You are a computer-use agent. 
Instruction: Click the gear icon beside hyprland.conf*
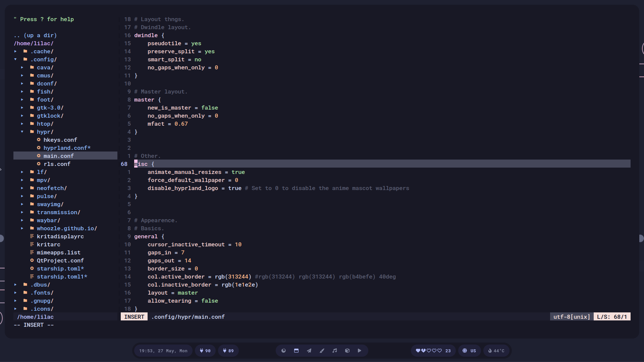click(39, 148)
